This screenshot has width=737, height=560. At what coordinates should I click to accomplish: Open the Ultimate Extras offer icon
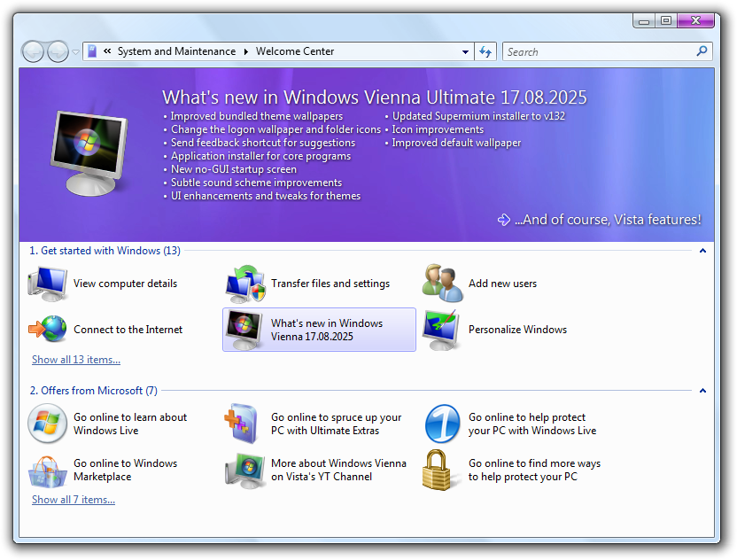pyautogui.click(x=245, y=424)
